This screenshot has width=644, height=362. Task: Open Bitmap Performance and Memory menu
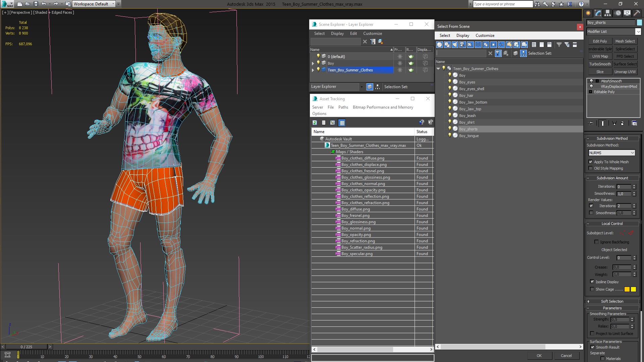click(x=383, y=107)
